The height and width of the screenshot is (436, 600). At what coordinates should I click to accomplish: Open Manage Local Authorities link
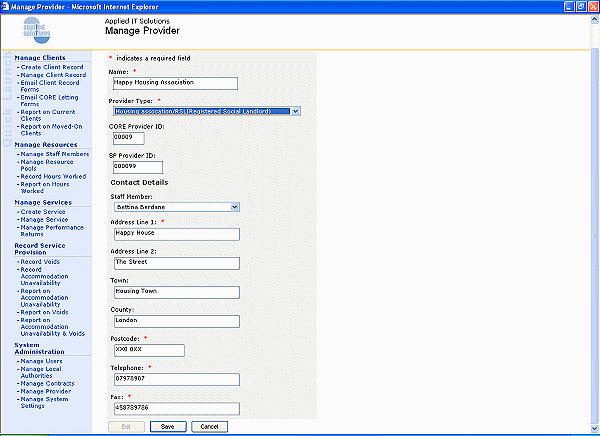click(41, 372)
